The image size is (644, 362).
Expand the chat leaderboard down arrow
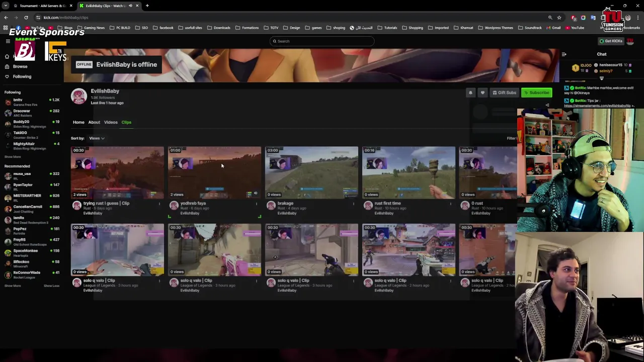pyautogui.click(x=602, y=78)
